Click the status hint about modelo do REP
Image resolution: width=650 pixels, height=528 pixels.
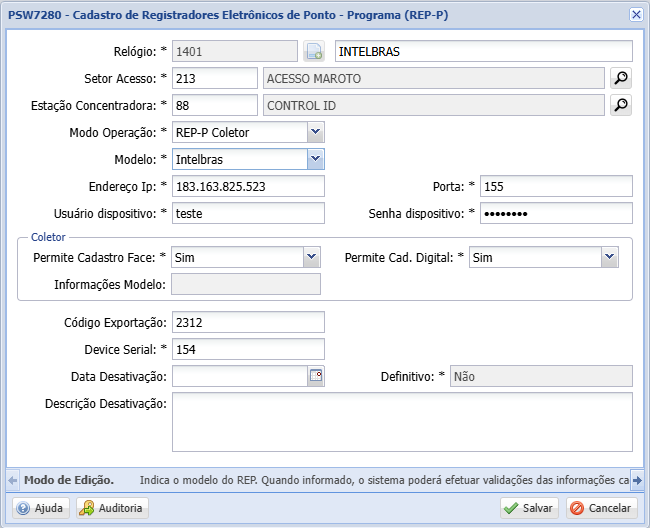coord(384,480)
